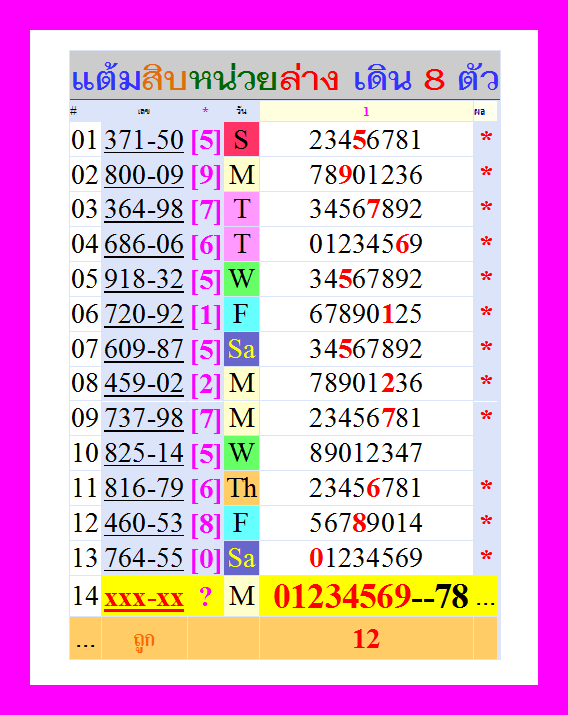568x715 pixels.
Task: Open the 371-50 number link
Action: (x=144, y=140)
